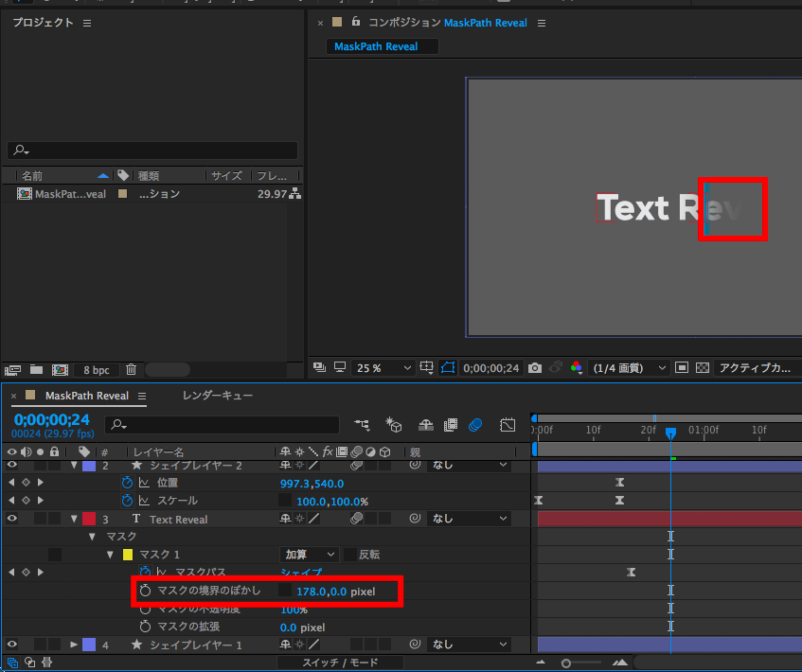802x672 pixels.
Task: Click the show channel RGB icon
Action: [x=577, y=367]
